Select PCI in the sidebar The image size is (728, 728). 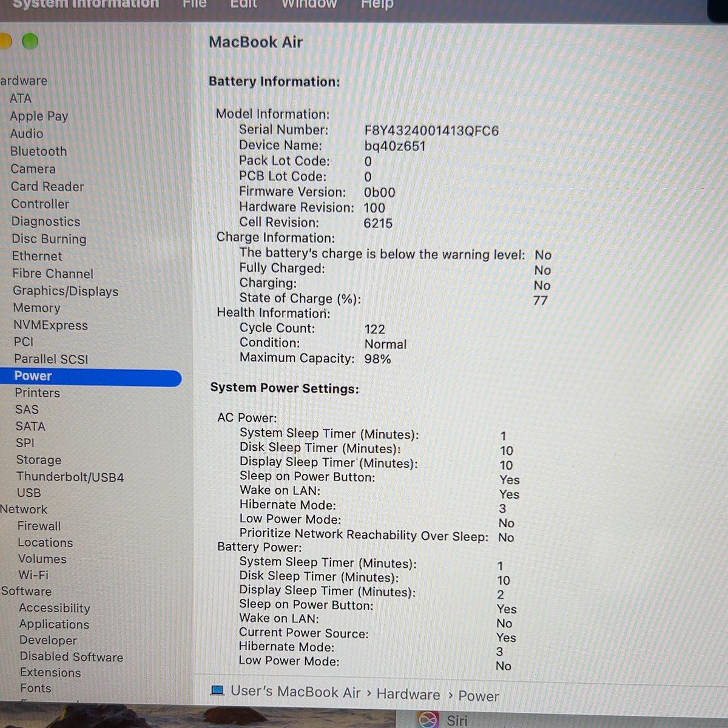(x=24, y=342)
